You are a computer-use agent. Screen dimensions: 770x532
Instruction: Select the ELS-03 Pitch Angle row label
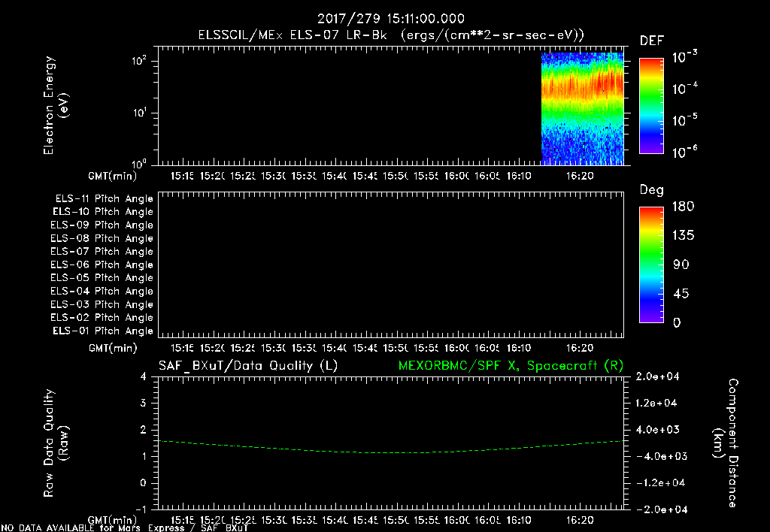click(x=102, y=304)
